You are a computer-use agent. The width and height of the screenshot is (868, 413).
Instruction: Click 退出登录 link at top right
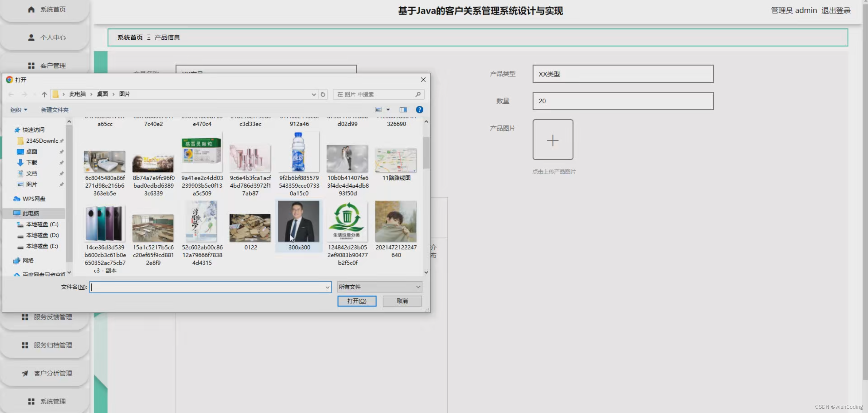pos(836,11)
